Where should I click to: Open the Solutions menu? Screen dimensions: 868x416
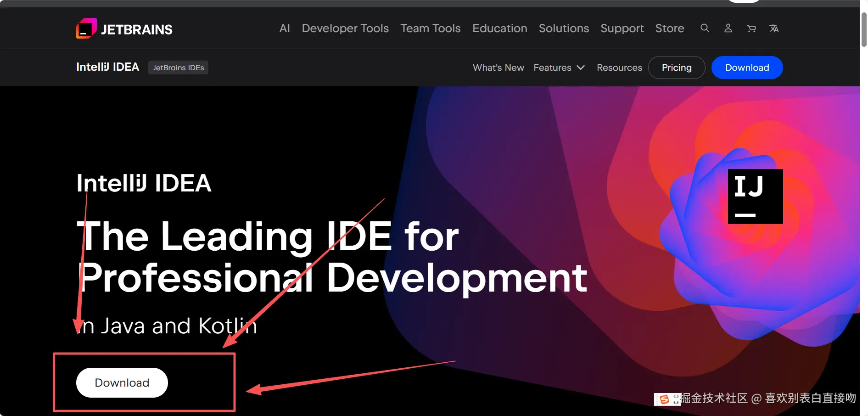564,28
